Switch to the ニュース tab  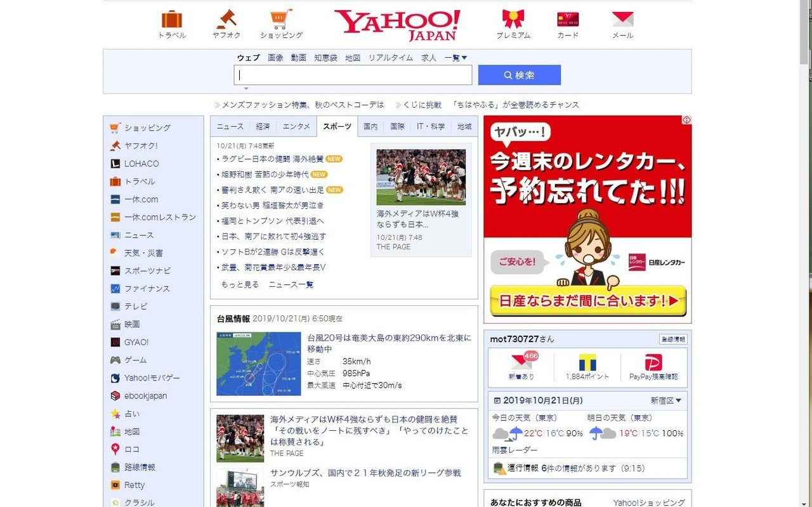pyautogui.click(x=230, y=126)
